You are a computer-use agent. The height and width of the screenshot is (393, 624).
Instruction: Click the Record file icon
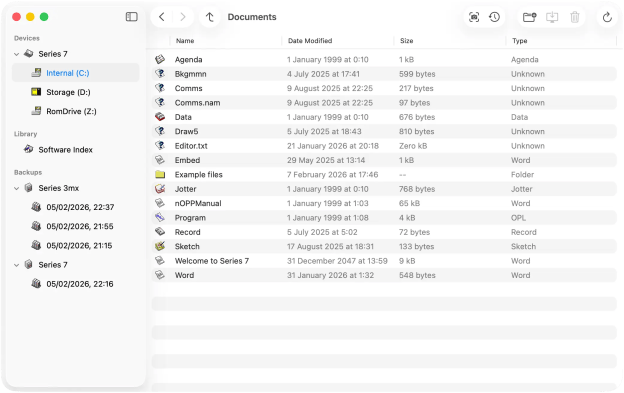pyautogui.click(x=160, y=232)
